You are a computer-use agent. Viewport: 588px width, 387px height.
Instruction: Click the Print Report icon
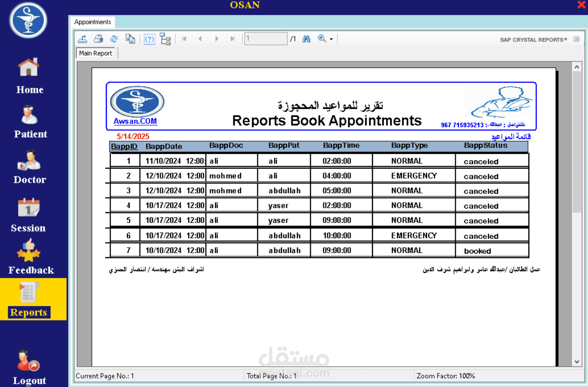pos(98,39)
